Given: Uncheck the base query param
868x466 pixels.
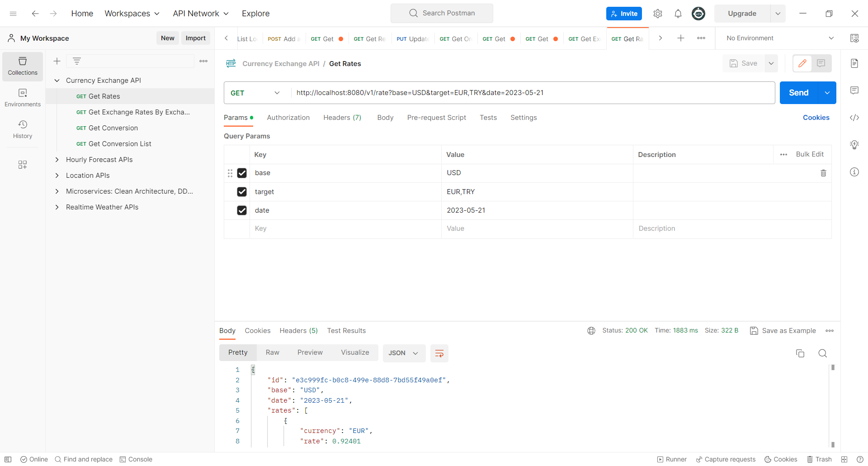Looking at the screenshot, I should pyautogui.click(x=242, y=173).
